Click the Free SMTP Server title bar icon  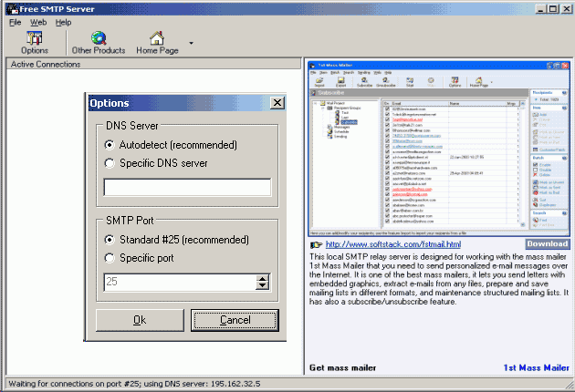[x=8, y=7]
